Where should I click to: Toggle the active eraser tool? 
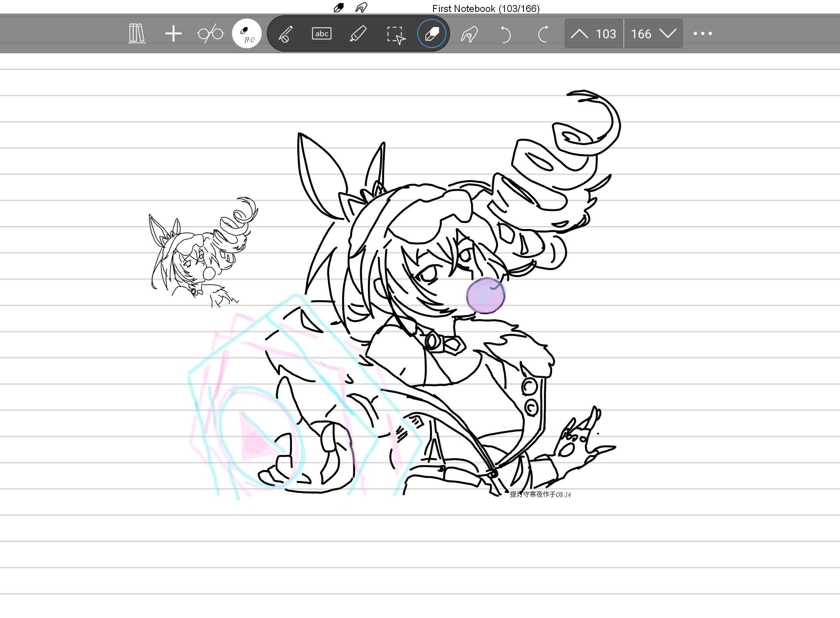[x=432, y=34]
